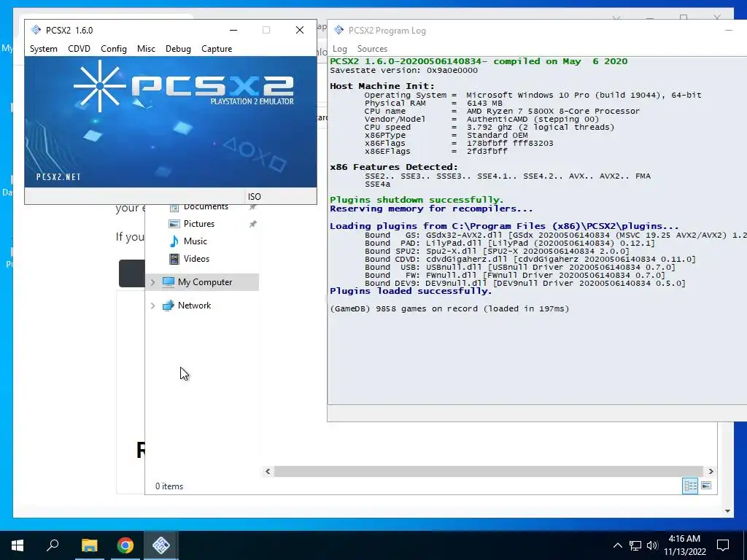Click 'Plugins shutdown successfully.' log line
The height and width of the screenshot is (560, 747).
(x=417, y=200)
